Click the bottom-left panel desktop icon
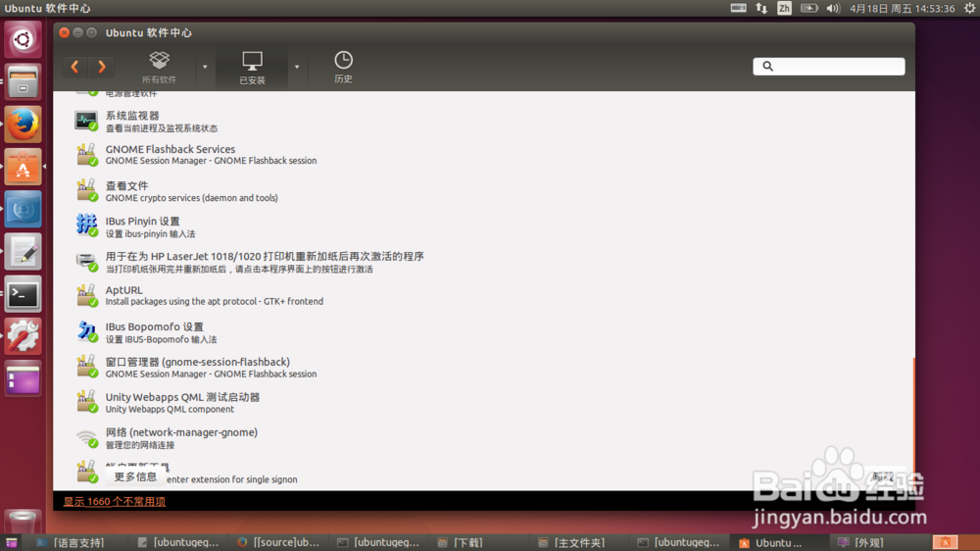Image resolution: width=980 pixels, height=551 pixels. 11,543
